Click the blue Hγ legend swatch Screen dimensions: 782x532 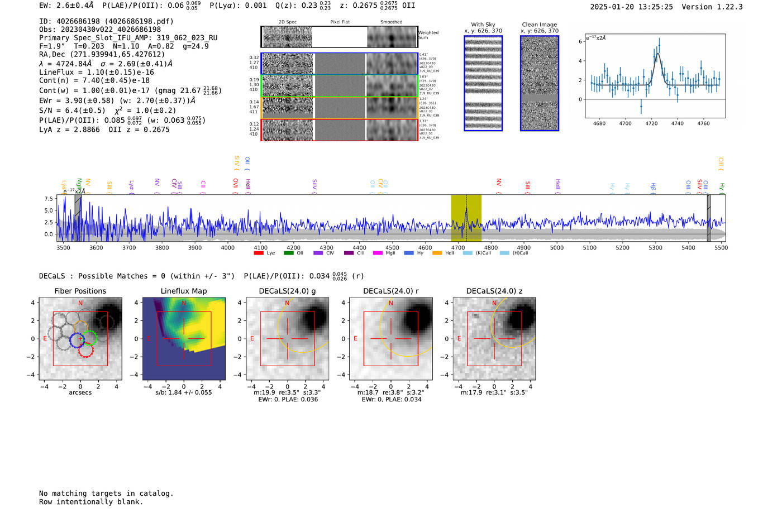(x=408, y=253)
